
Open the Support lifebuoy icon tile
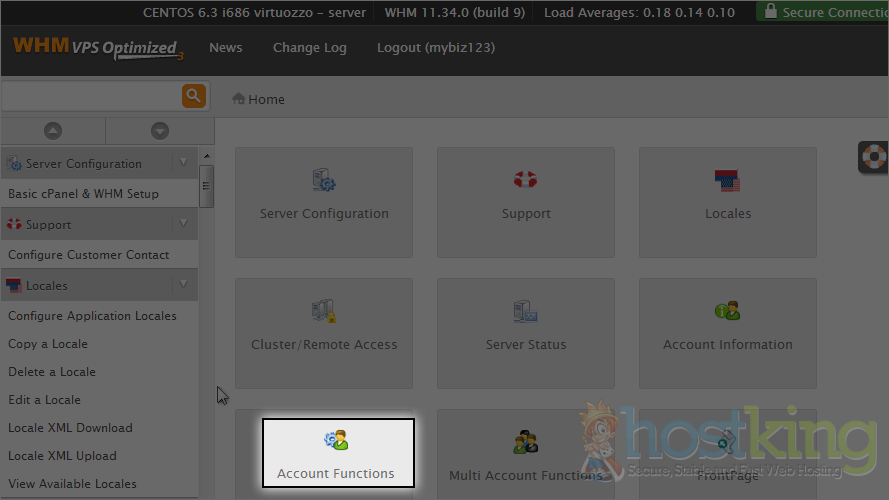point(526,195)
